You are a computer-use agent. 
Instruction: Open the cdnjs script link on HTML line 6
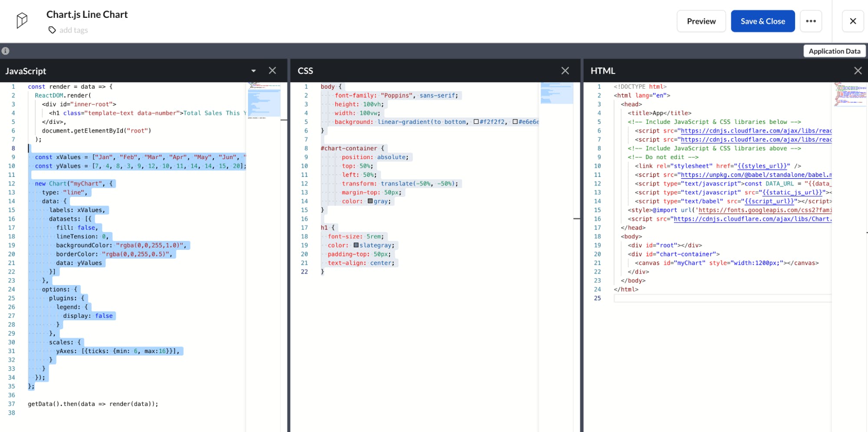[756, 131]
